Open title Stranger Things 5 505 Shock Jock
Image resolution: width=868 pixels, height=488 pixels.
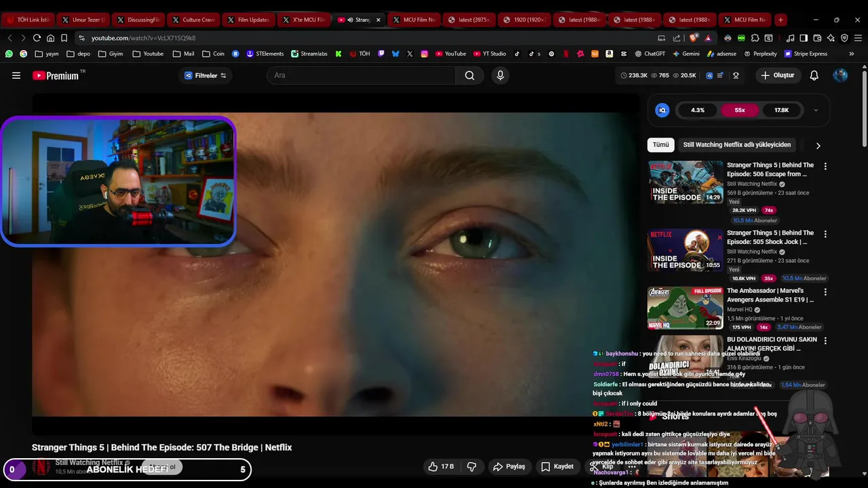pos(770,237)
